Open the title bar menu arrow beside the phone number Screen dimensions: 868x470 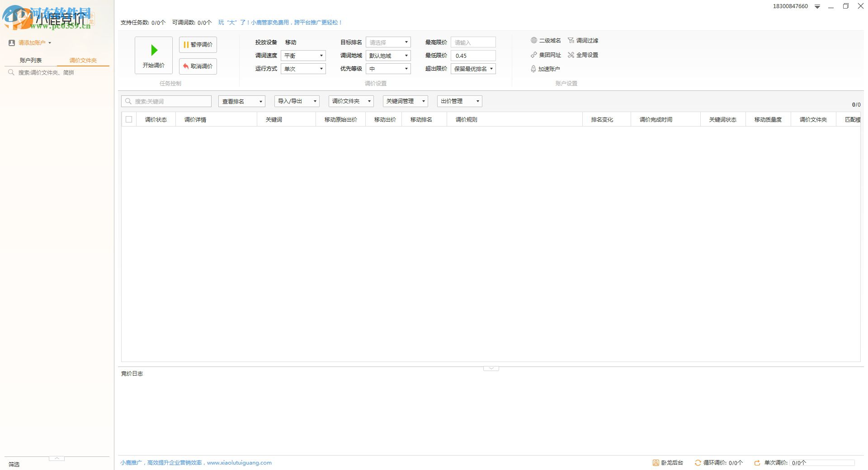[x=817, y=7]
